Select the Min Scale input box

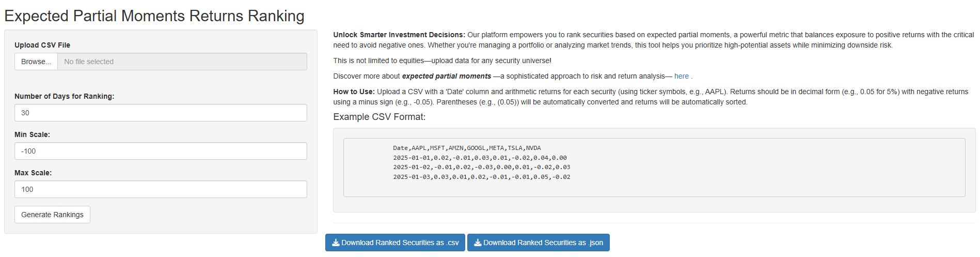pyautogui.click(x=161, y=151)
